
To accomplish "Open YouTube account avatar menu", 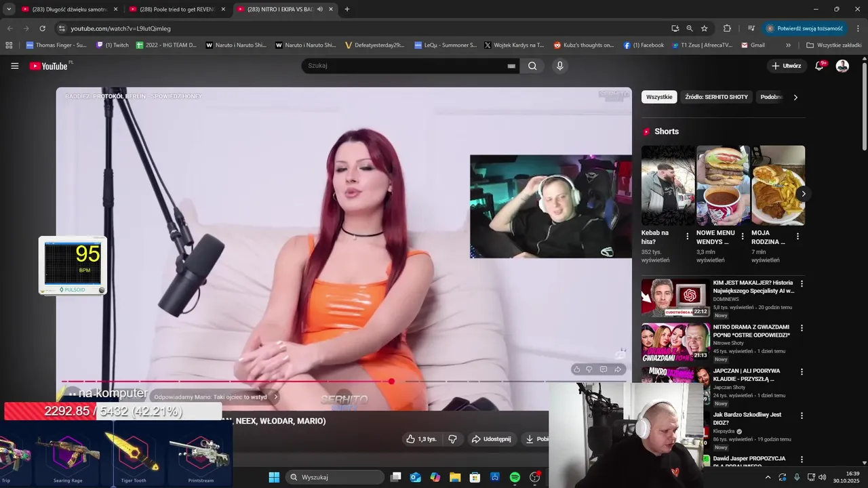I will [842, 66].
